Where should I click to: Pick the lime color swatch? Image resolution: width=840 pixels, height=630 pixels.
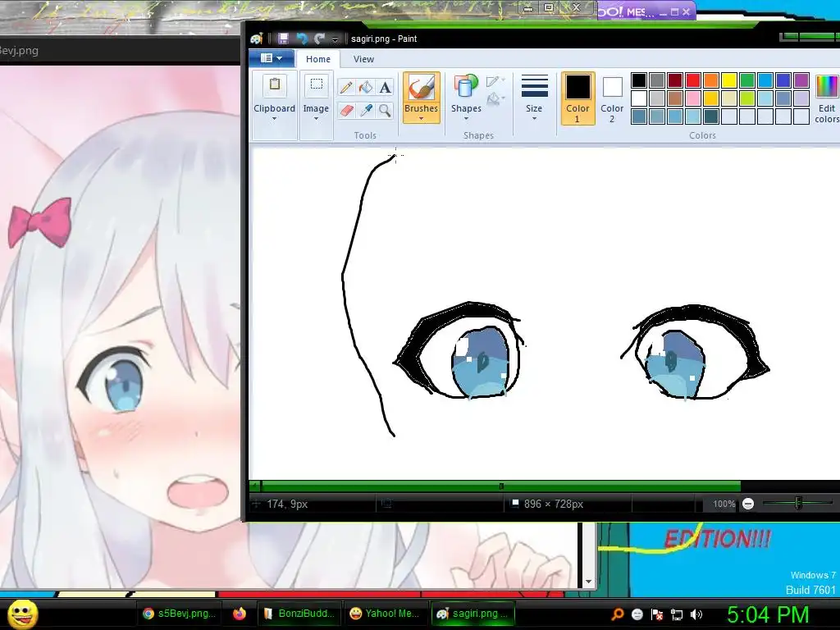point(746,98)
